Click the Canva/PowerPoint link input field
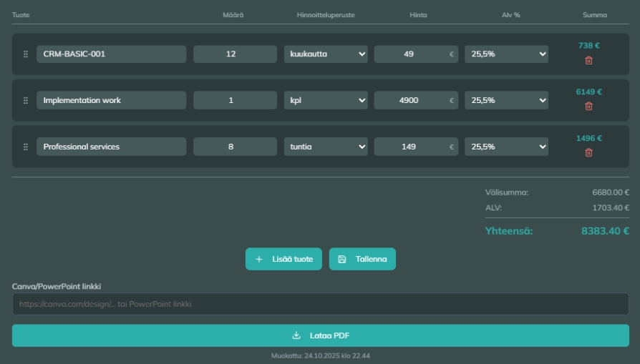The height and width of the screenshot is (364, 640). (x=320, y=304)
